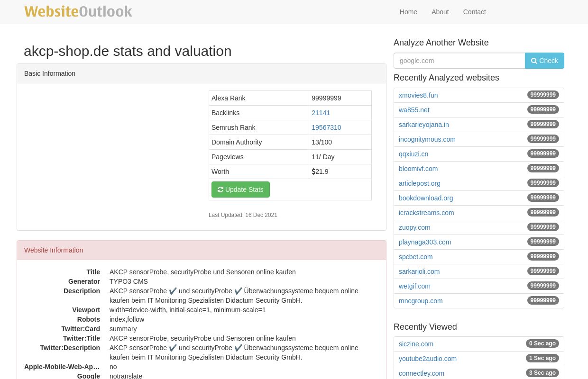Visit youtube2audio.com from Recently Viewed

tap(428, 359)
